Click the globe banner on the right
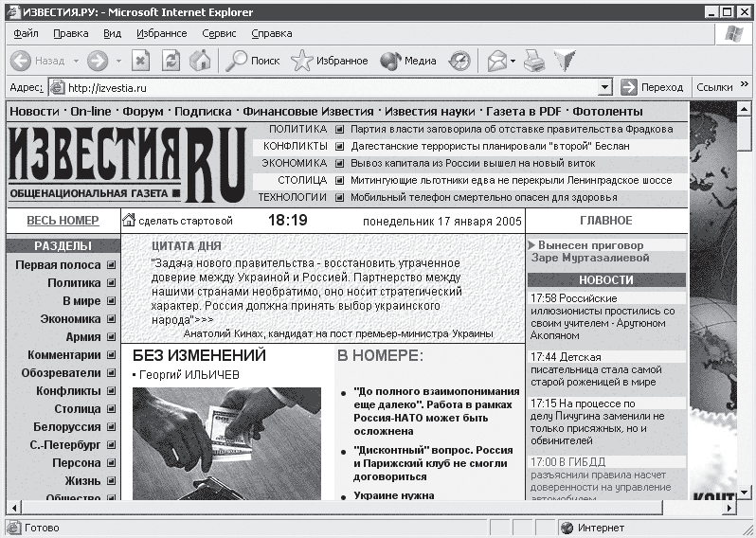 click(713, 301)
